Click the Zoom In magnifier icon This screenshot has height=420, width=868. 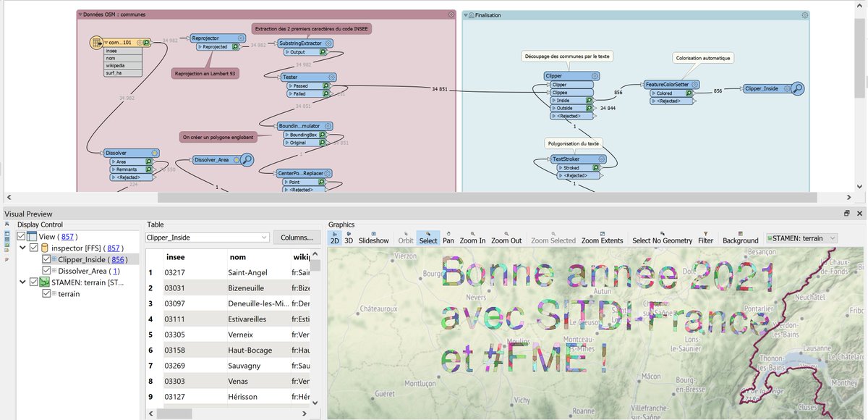(x=471, y=239)
